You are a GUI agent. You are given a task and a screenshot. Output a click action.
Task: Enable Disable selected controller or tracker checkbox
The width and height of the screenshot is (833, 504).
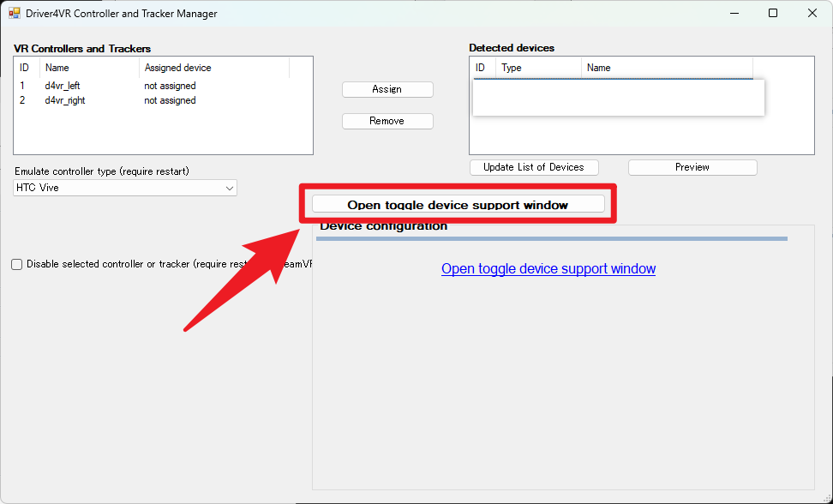point(17,265)
